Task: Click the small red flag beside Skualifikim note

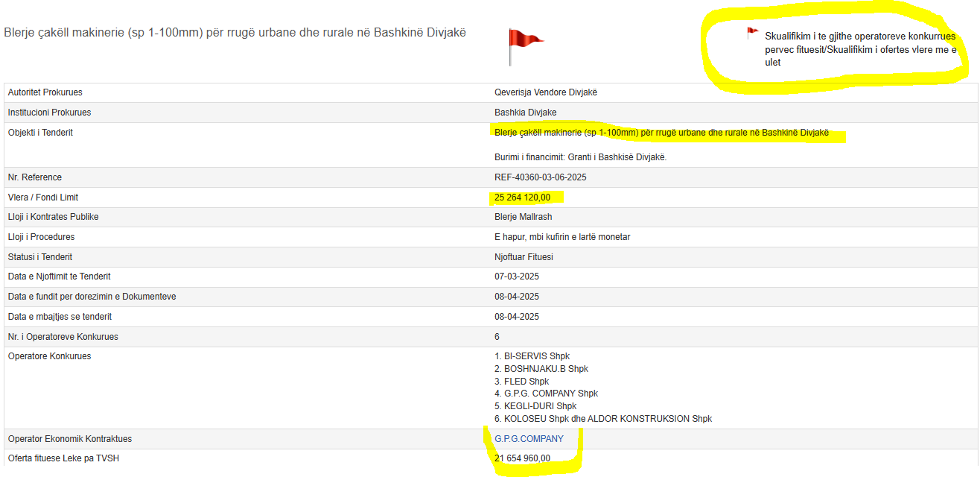Action: click(752, 34)
